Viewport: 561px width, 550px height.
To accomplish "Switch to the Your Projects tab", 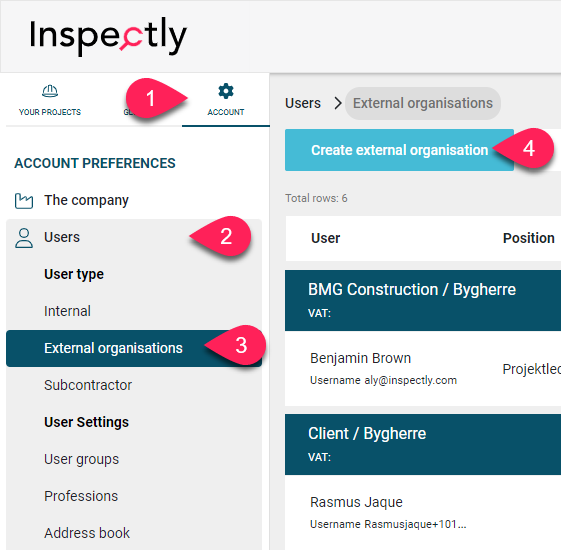I will tap(50, 100).
